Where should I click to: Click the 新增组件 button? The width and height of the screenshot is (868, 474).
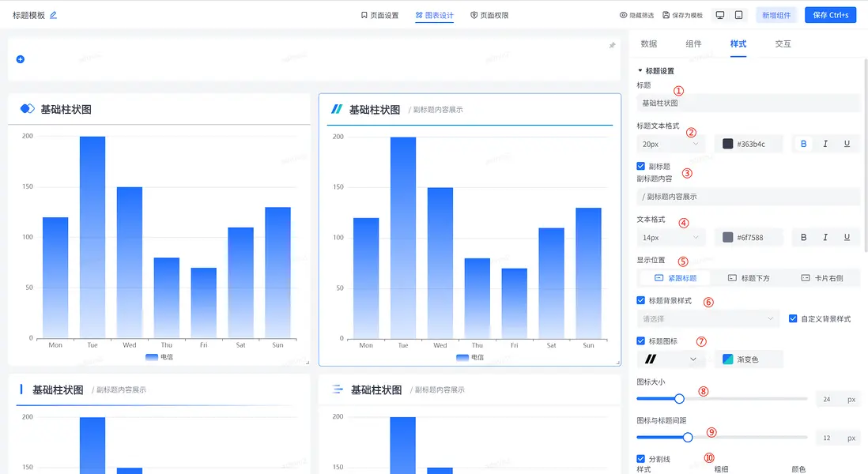click(776, 16)
